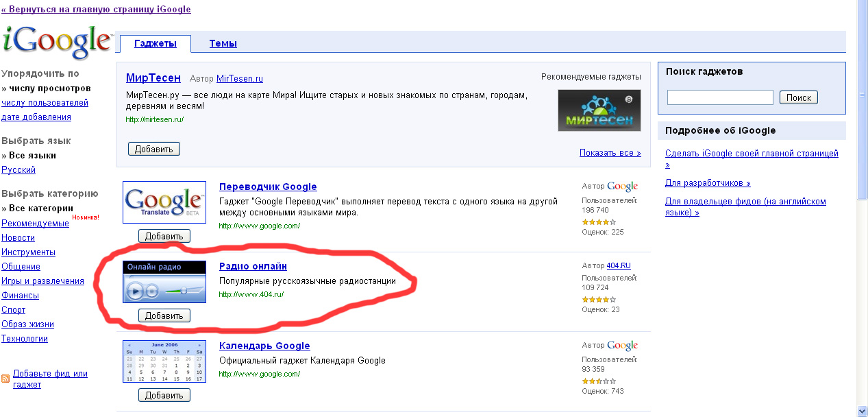Open Для разработчиков link
The width and height of the screenshot is (868, 417).
tap(708, 183)
